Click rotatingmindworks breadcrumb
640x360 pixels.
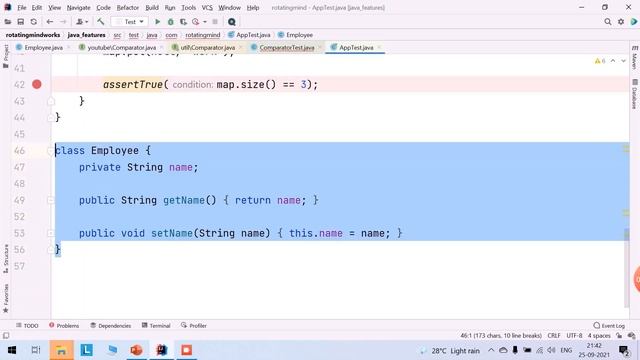pos(33,35)
